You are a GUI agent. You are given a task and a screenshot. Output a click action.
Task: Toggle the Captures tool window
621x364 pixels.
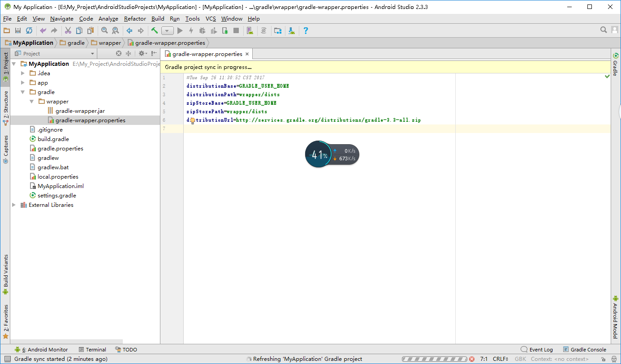5,149
